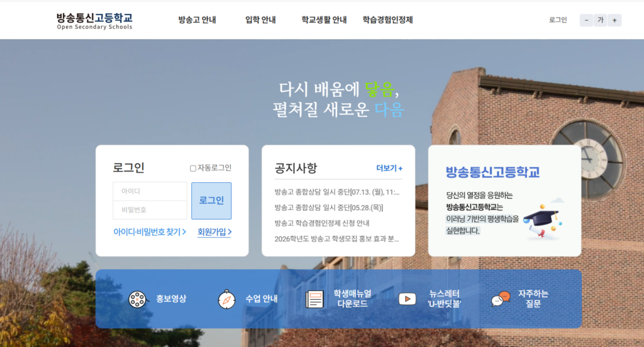Reset font size with 가 button

point(601,20)
